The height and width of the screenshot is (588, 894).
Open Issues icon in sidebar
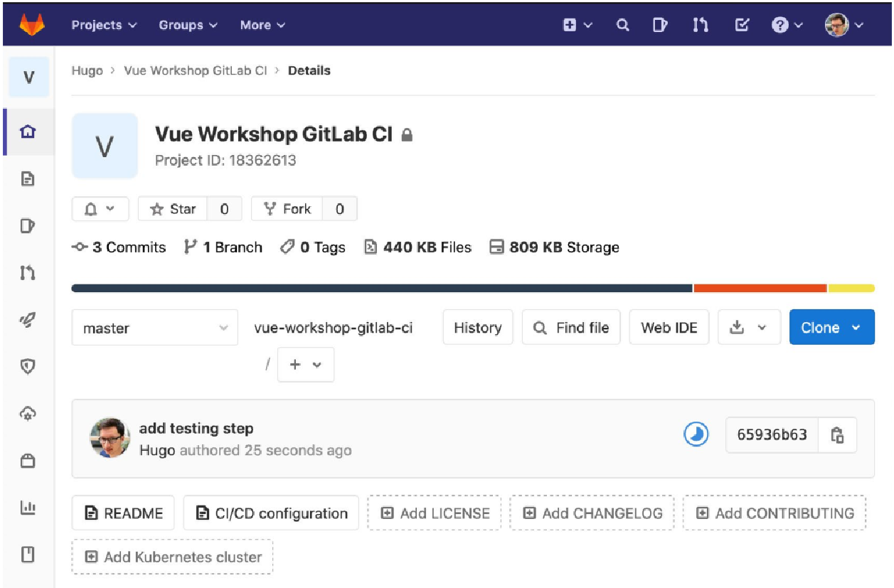[x=28, y=226]
